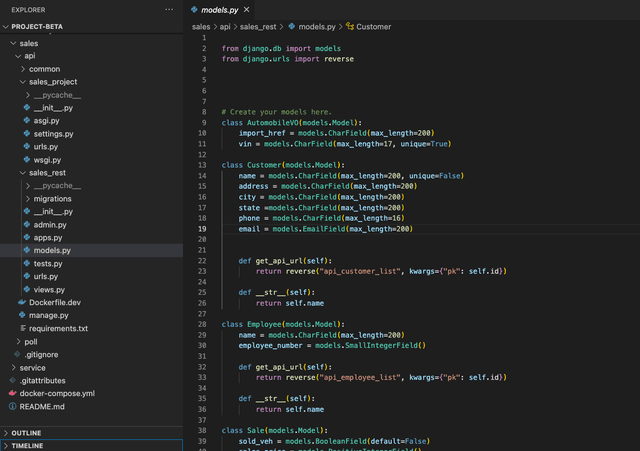640x451 pixels.
Task: Click line number 19 in the gutter
Action: tap(203, 229)
